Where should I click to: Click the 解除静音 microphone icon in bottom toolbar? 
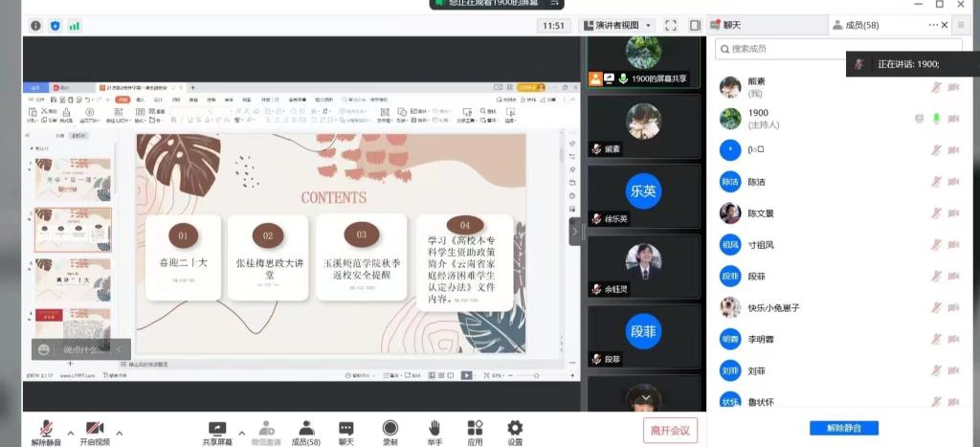click(46, 428)
